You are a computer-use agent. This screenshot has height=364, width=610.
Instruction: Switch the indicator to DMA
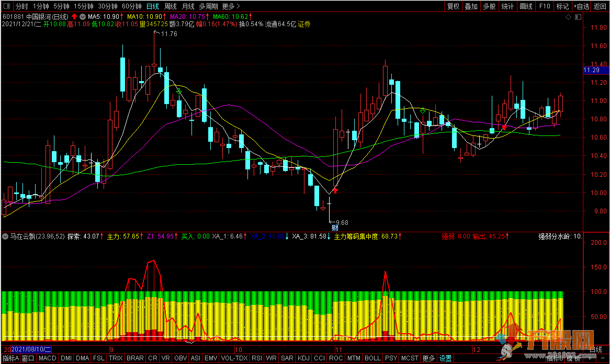(x=83, y=358)
